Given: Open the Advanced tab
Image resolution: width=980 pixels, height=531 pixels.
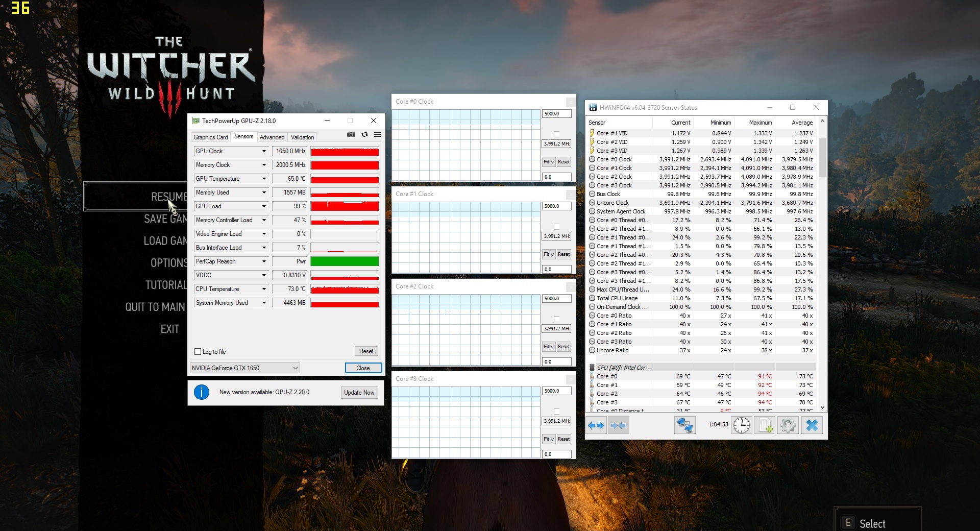Looking at the screenshot, I should click(272, 137).
